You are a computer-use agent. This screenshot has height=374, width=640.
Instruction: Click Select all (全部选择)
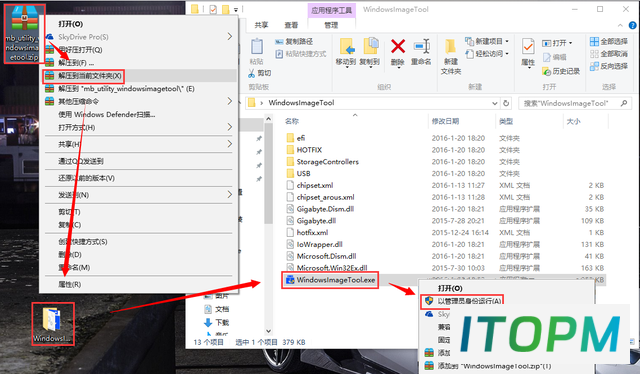tap(609, 41)
